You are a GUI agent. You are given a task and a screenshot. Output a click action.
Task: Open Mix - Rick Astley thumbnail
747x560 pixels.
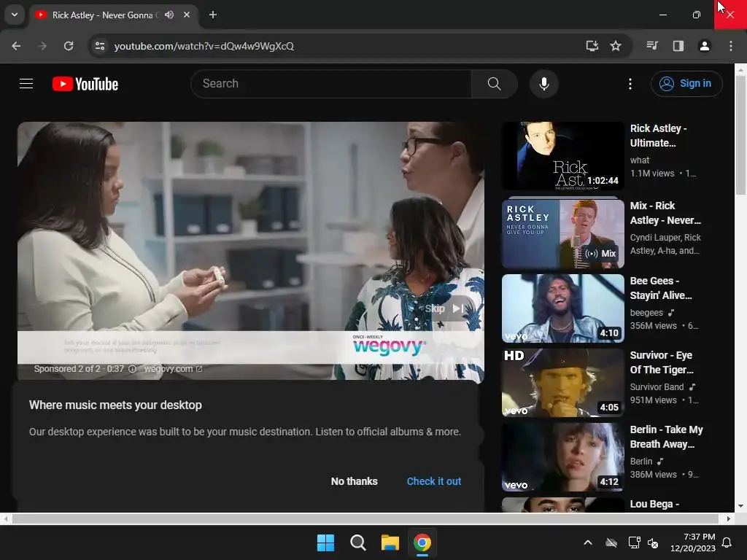pos(562,233)
